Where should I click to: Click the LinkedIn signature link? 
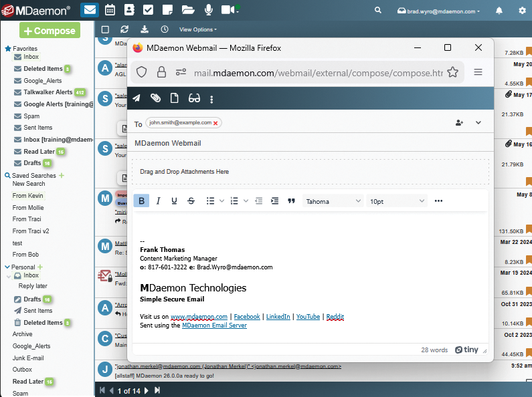click(278, 317)
